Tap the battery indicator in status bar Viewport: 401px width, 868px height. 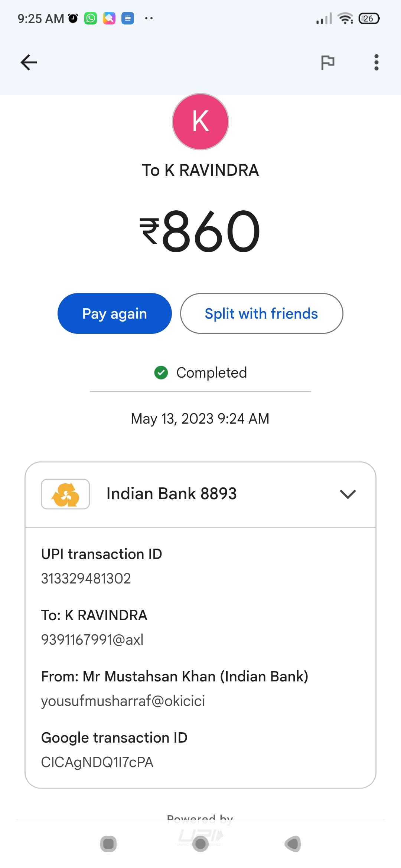(x=369, y=19)
